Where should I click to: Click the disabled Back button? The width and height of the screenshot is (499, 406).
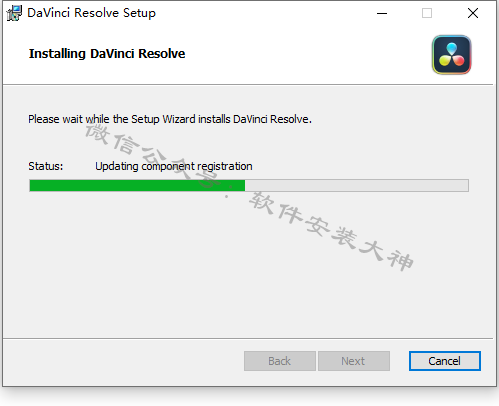(x=280, y=361)
